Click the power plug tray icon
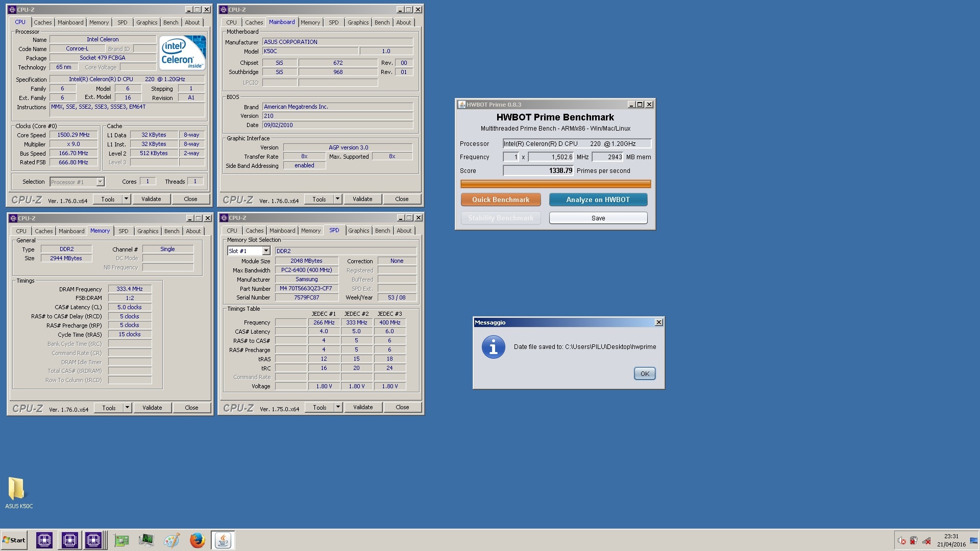 914,540
